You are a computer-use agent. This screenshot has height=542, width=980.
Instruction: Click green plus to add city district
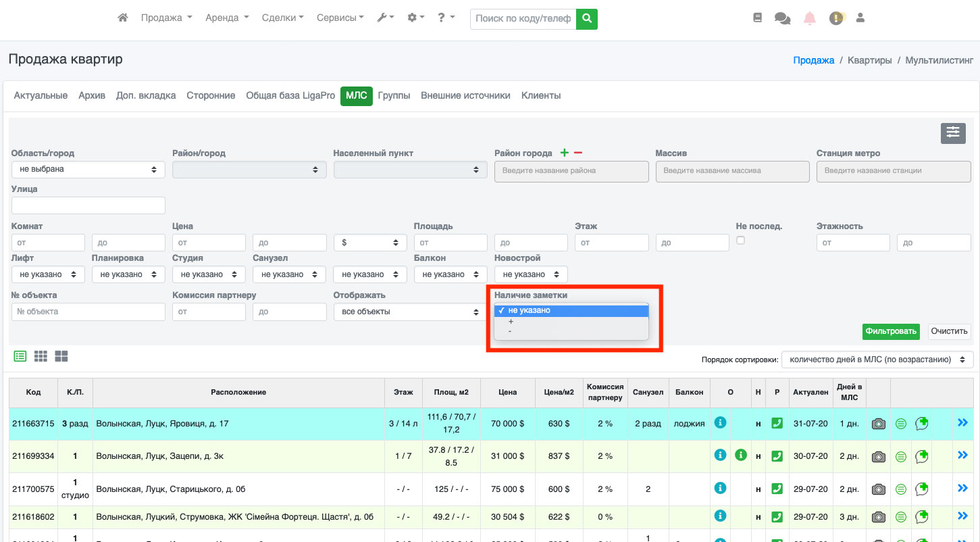click(x=565, y=153)
